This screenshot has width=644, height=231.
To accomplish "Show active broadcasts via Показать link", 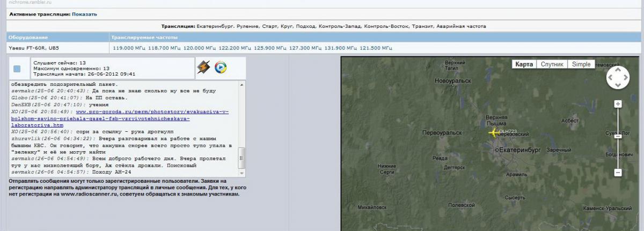I will pyautogui.click(x=84, y=14).
